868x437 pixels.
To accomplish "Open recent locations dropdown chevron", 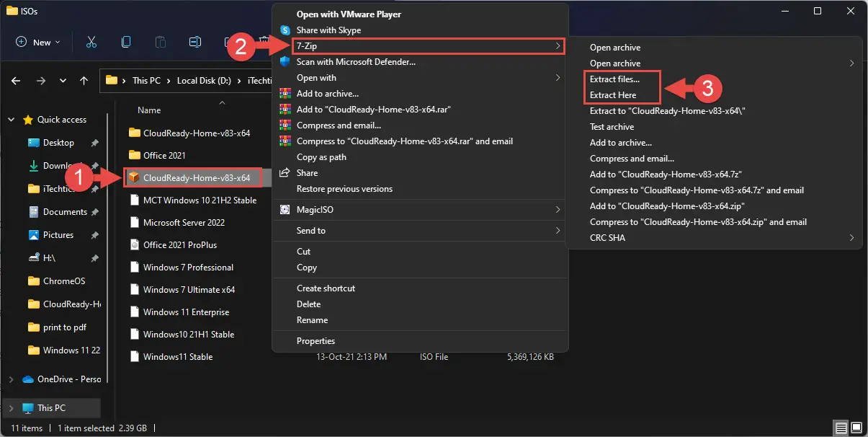I will [63, 81].
